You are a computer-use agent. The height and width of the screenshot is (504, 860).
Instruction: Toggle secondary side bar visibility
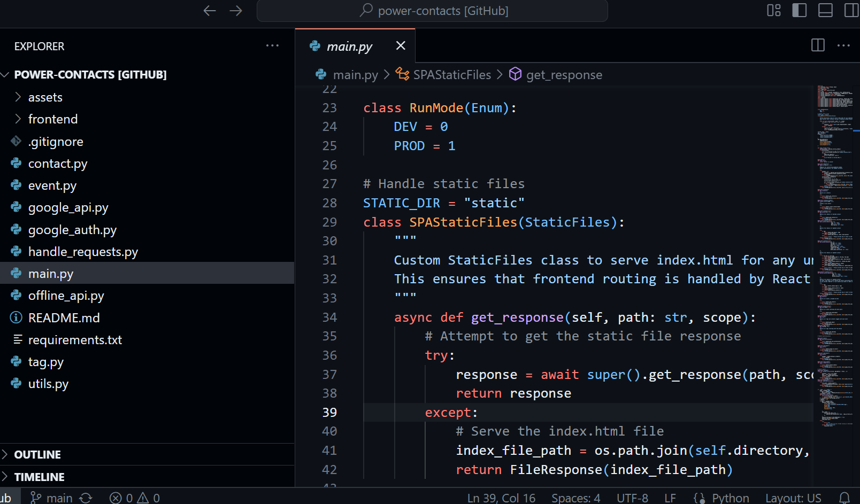(851, 10)
